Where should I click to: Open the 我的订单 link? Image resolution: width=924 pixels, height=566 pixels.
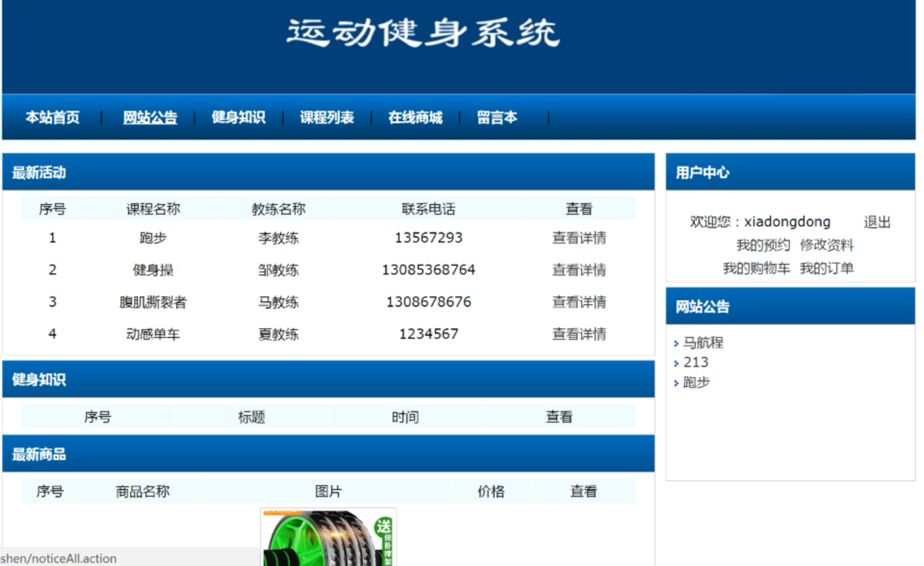[827, 268]
